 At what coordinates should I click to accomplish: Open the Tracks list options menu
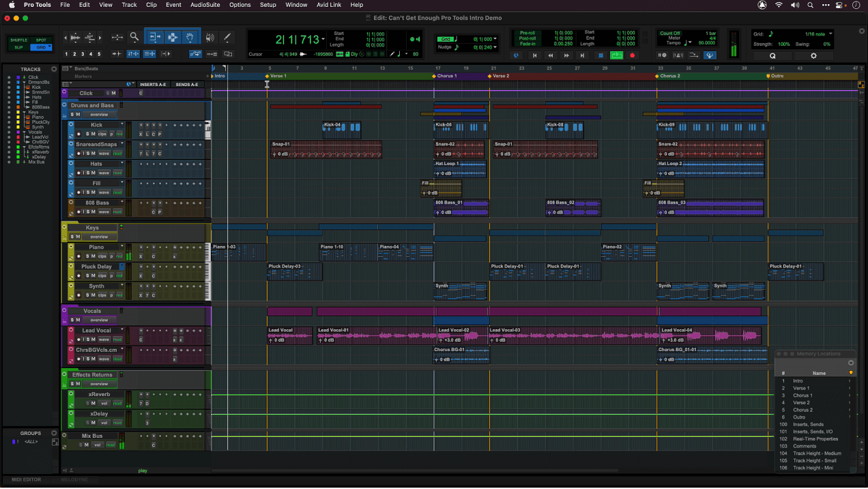click(54, 69)
